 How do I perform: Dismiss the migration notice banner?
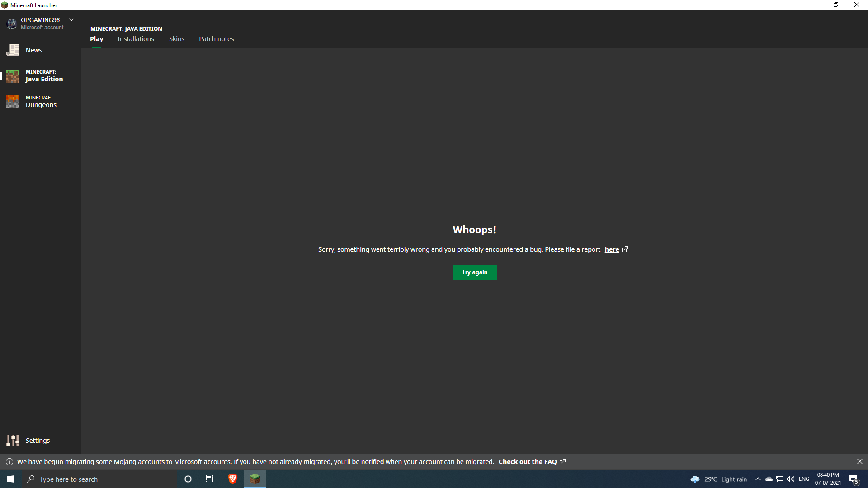859,461
